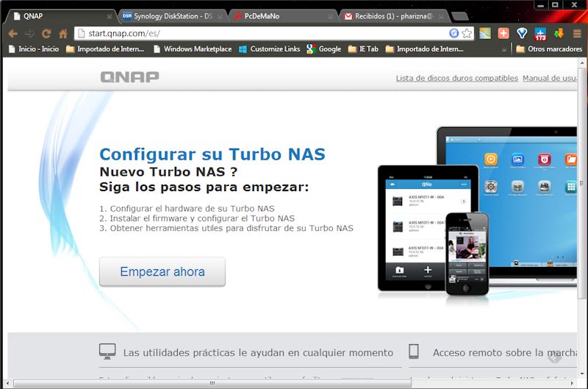Click the vertical scrollbar down arrow

pos(581,374)
